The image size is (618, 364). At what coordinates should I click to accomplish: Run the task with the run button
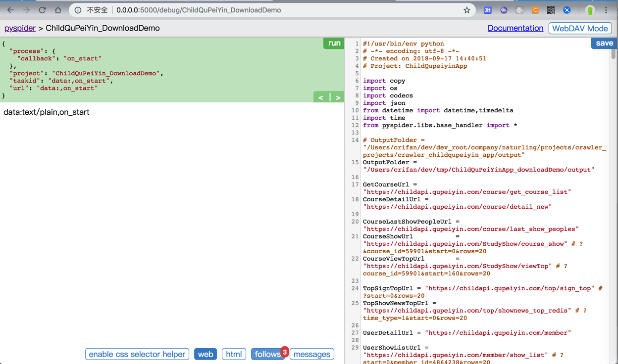[334, 43]
